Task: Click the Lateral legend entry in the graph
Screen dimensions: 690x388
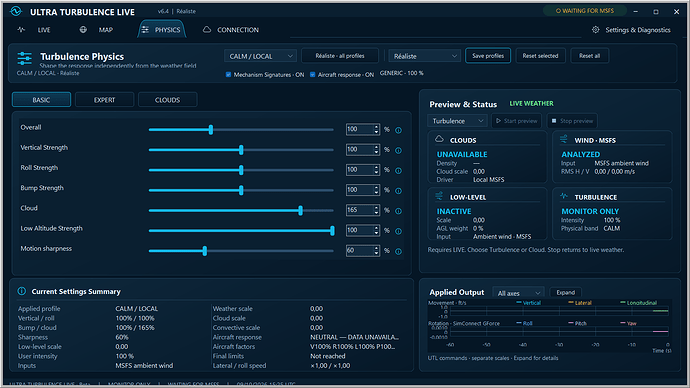Action: tap(580, 303)
